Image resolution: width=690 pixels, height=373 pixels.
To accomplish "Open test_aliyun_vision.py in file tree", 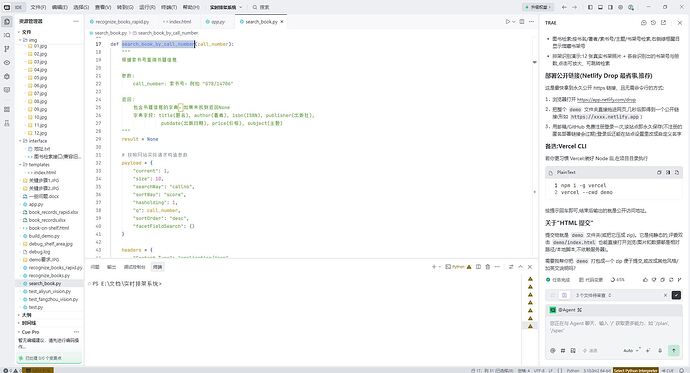I will click(x=49, y=291).
